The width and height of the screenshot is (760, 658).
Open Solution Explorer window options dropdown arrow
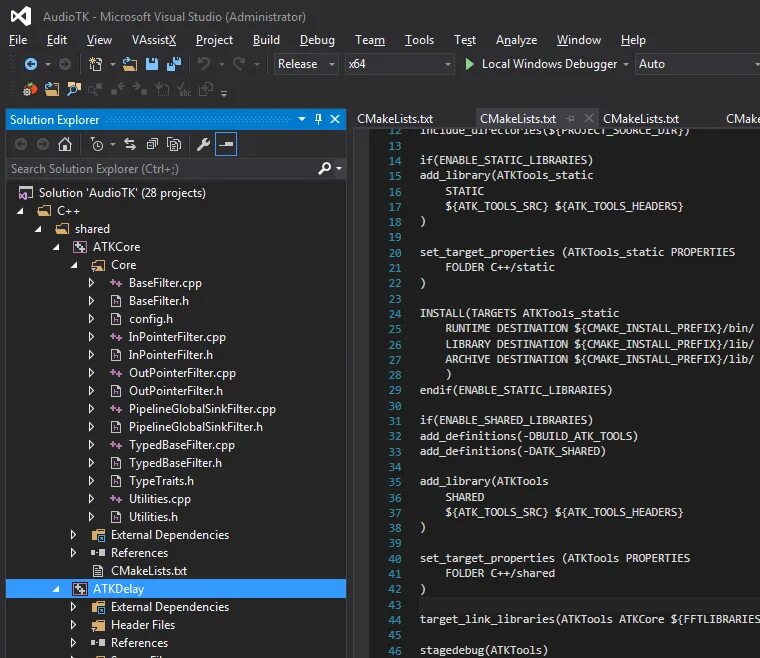(302, 119)
